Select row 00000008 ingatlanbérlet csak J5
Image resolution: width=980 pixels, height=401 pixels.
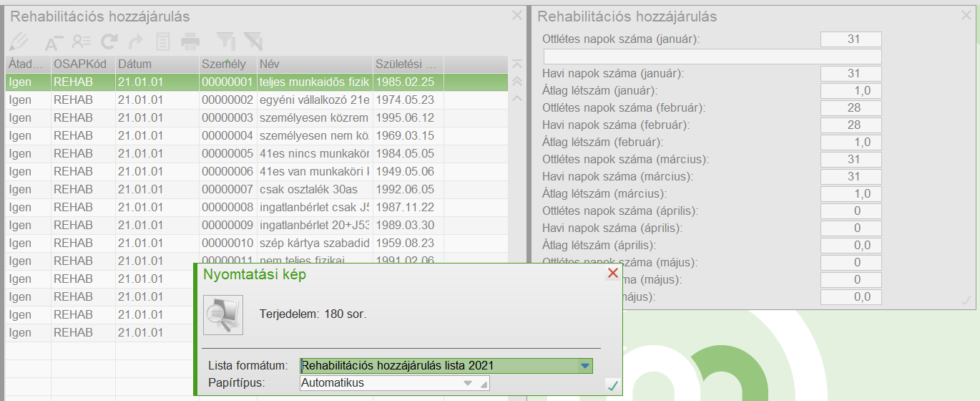257,207
